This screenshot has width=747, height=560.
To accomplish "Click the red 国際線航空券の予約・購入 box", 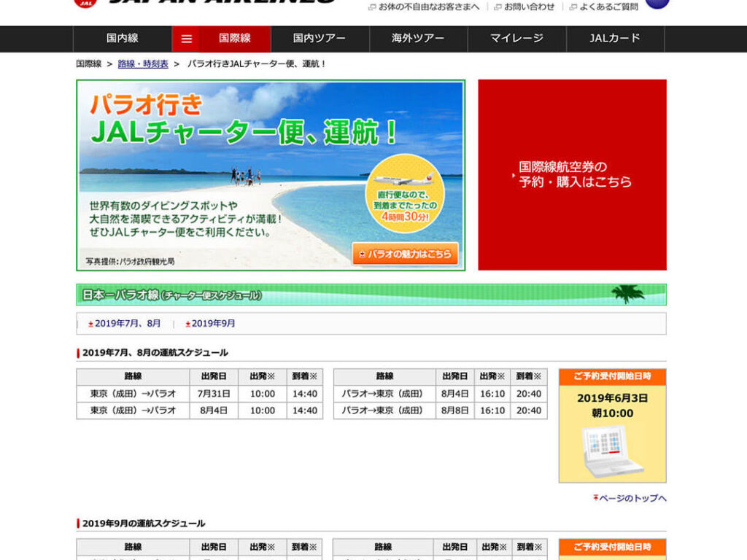I will 572,175.
